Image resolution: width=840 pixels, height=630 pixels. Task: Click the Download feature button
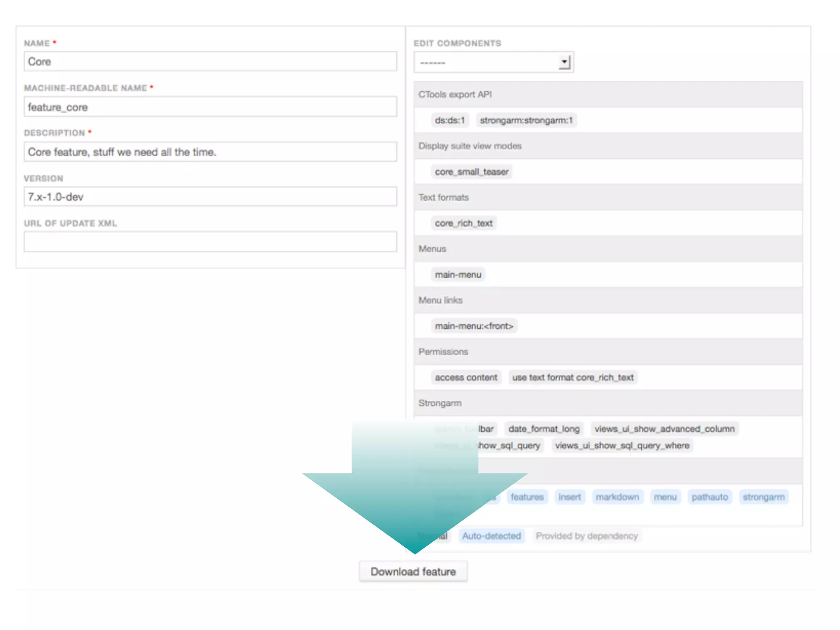pos(413,571)
